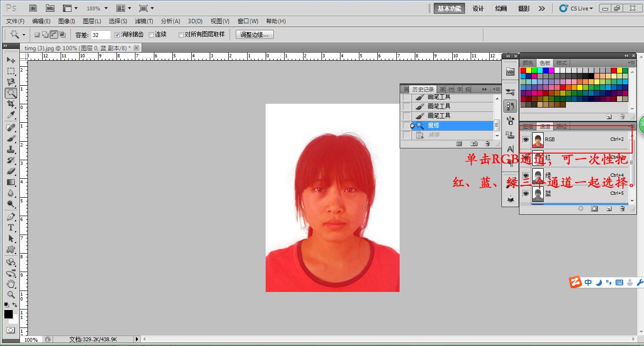Screen dimensions: 644x346
Task: Select the Zoom tool in toolbox
Action: click(x=11, y=294)
